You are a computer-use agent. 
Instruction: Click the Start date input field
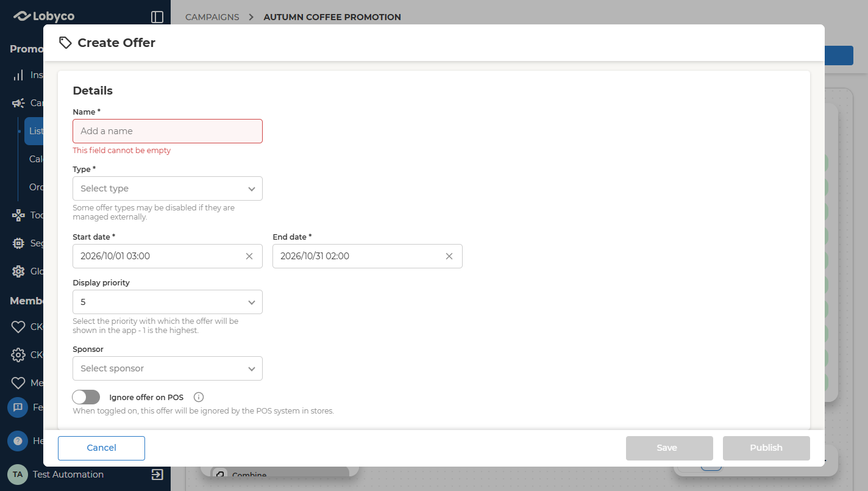pos(168,256)
